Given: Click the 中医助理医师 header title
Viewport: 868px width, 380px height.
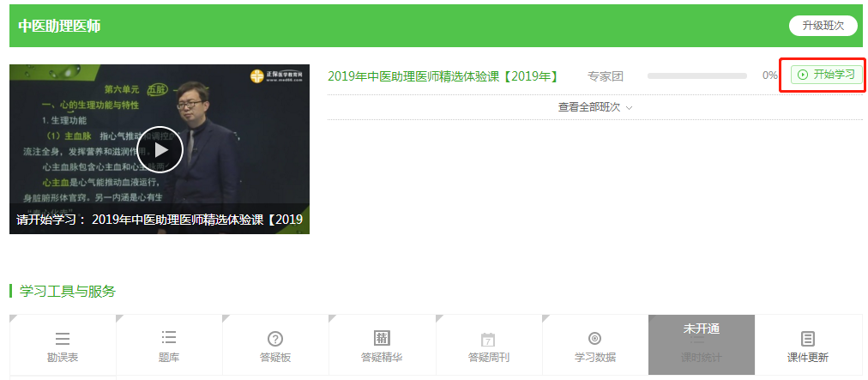Looking at the screenshot, I should [59, 26].
